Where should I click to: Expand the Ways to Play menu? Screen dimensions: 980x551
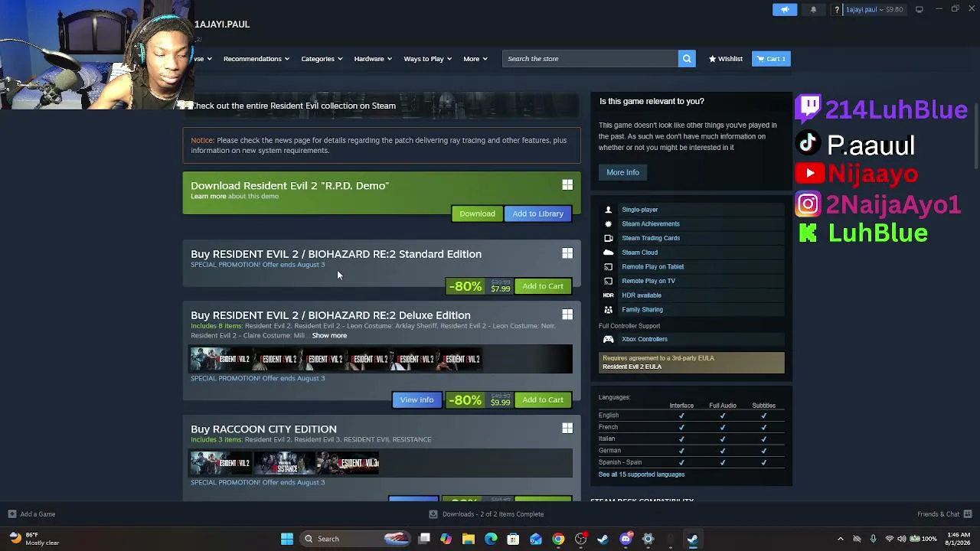coord(427,59)
